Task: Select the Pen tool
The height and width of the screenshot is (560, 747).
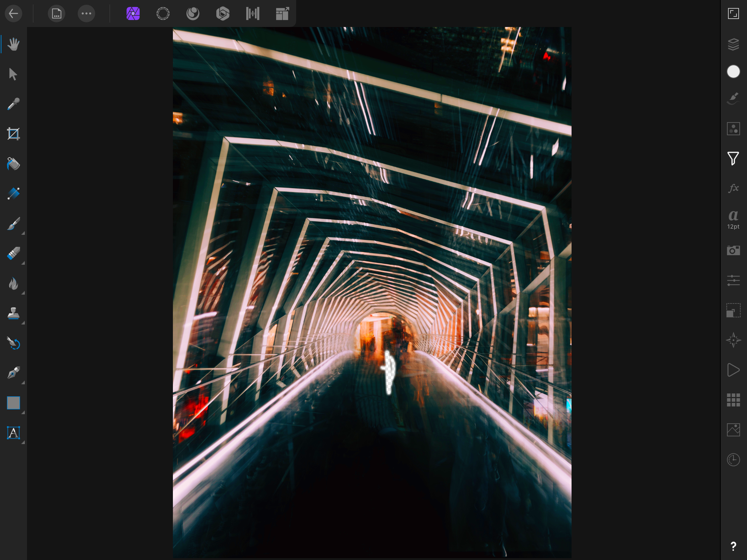Action: click(x=13, y=373)
